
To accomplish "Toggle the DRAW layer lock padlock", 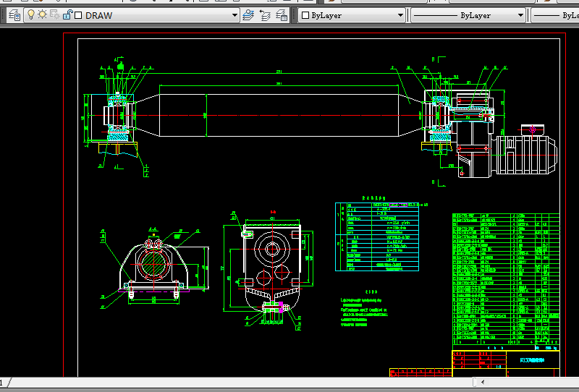I will click(67, 14).
